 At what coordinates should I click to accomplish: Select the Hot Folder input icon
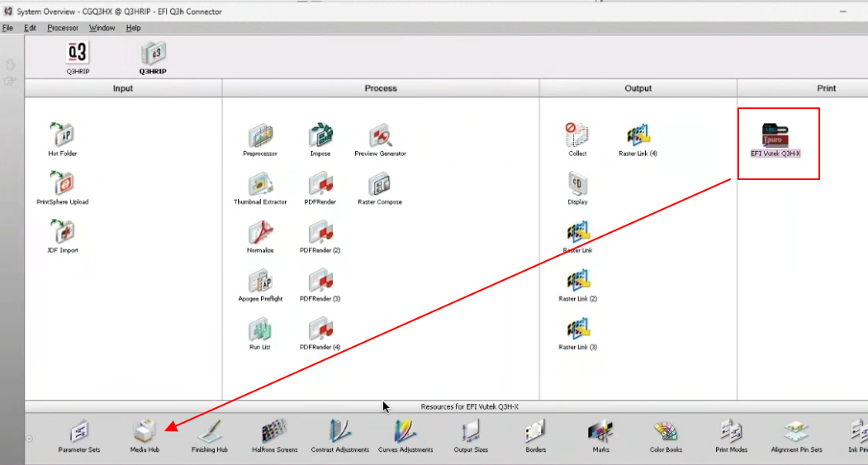click(63, 135)
